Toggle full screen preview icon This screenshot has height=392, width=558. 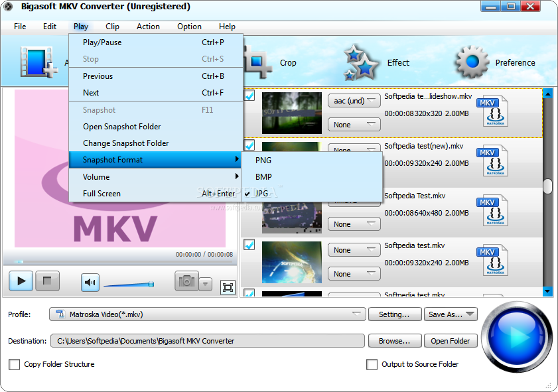[228, 287]
